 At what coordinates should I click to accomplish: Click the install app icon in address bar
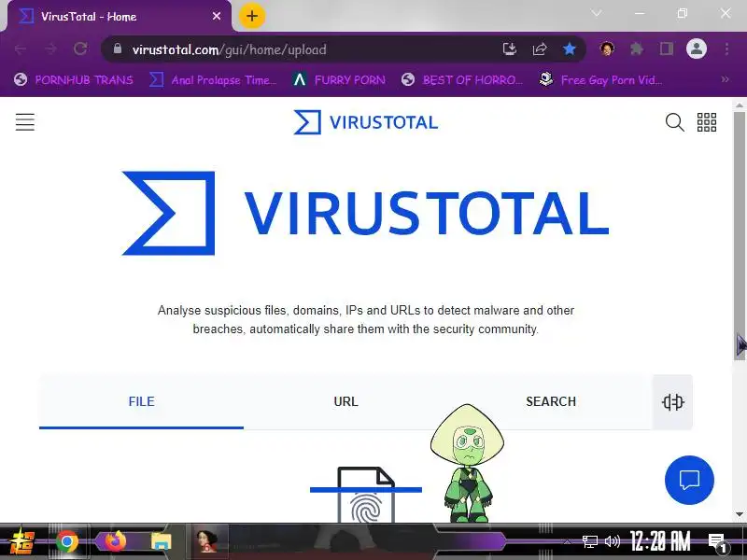point(509,49)
